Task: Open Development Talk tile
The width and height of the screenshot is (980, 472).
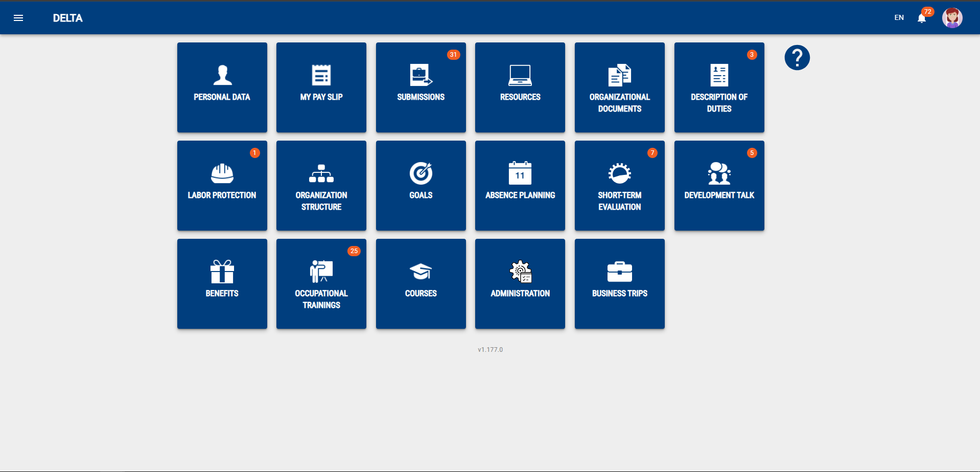Action: (719, 186)
